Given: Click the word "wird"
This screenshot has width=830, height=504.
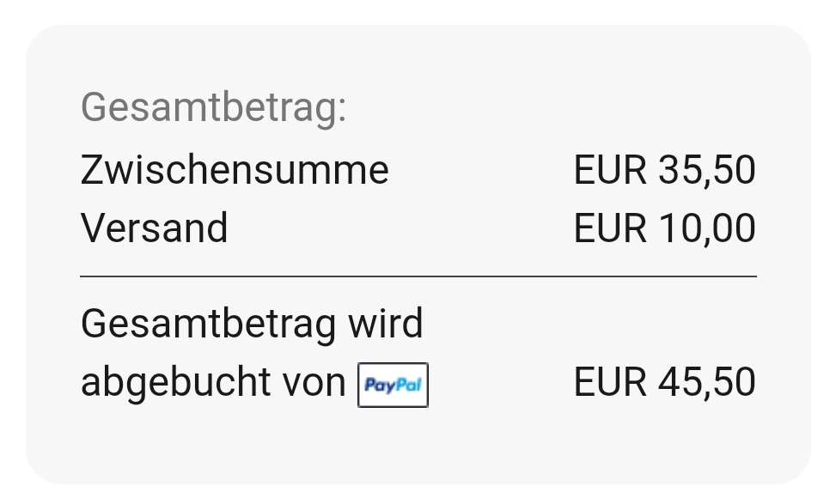Looking at the screenshot, I should [385, 324].
